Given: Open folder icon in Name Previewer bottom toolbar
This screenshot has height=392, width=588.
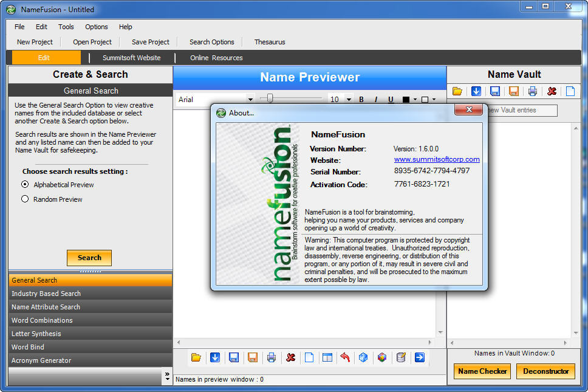Looking at the screenshot, I should pyautogui.click(x=196, y=357).
